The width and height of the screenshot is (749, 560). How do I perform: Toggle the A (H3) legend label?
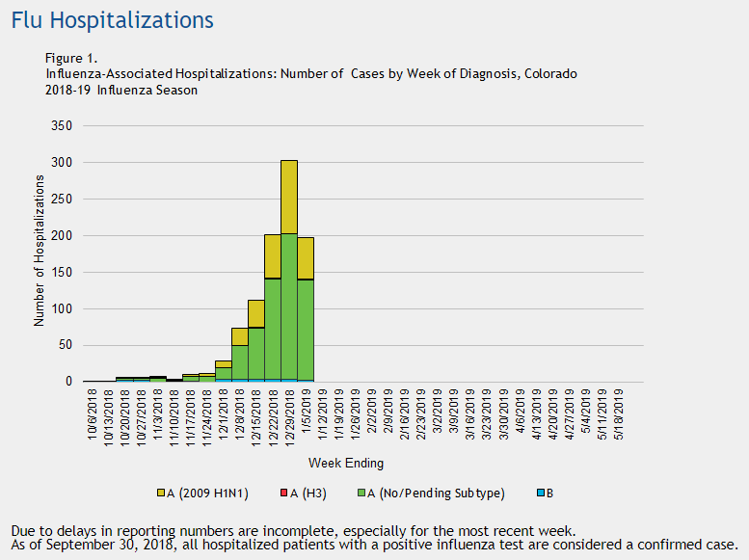pos(302,493)
